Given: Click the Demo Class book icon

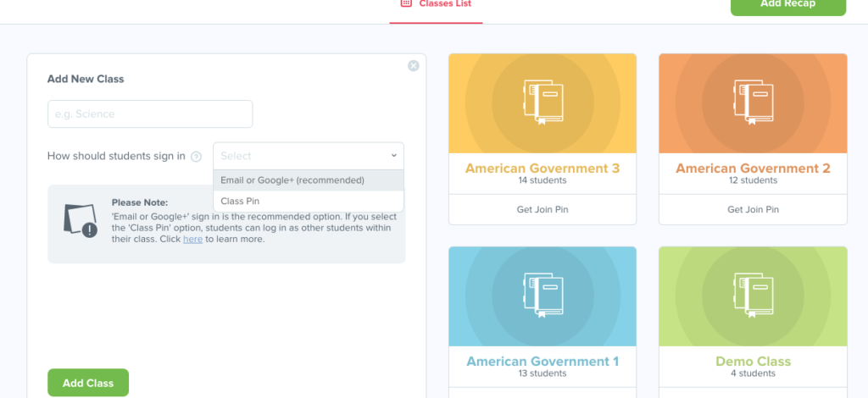Looking at the screenshot, I should click(753, 296).
